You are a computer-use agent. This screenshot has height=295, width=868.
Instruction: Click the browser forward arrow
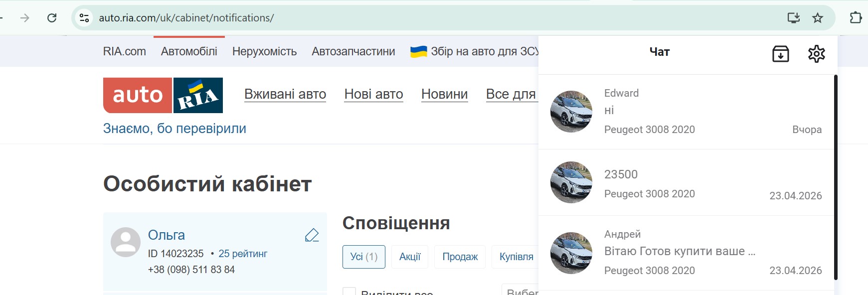(24, 18)
